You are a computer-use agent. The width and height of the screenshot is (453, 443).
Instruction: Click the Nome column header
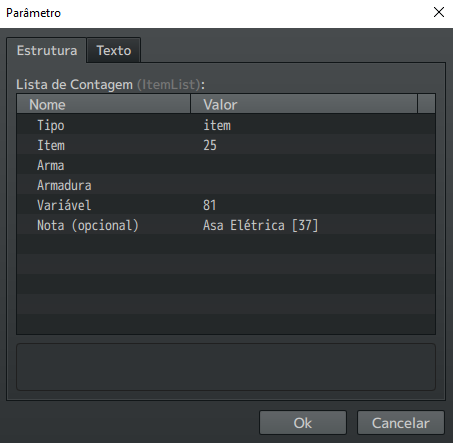(104, 104)
